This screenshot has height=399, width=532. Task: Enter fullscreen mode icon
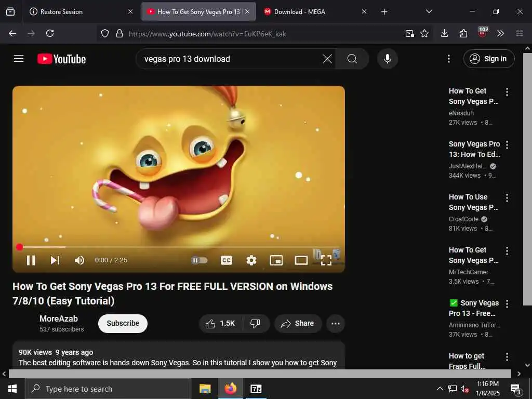pyautogui.click(x=326, y=260)
